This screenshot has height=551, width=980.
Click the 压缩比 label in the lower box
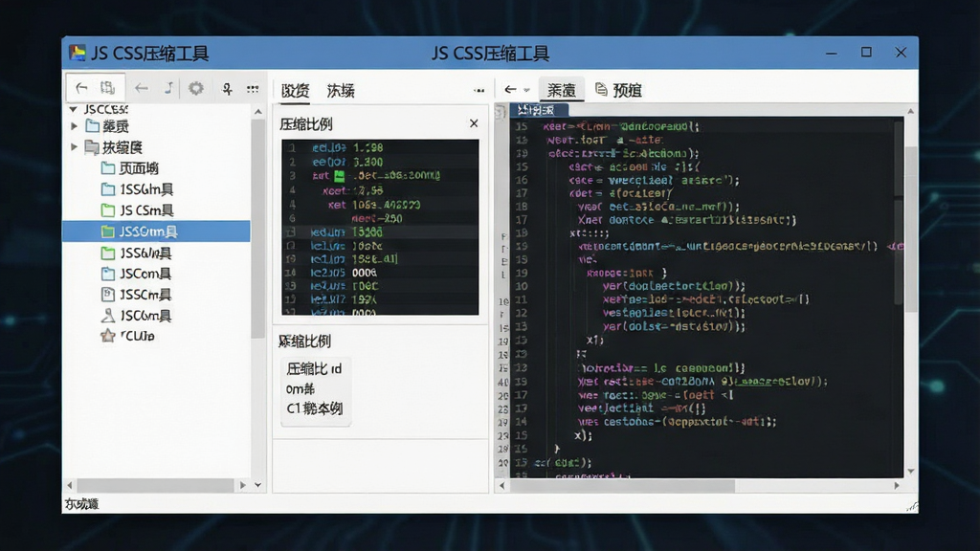coord(314,368)
